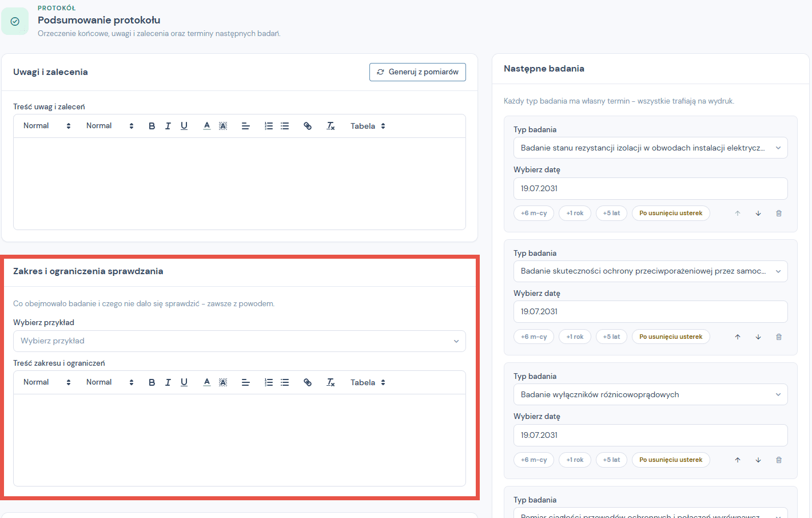The width and height of the screenshot is (812, 518).
Task: Open second Normal dropdown in Treść zakresu editor
Action: pos(110,382)
